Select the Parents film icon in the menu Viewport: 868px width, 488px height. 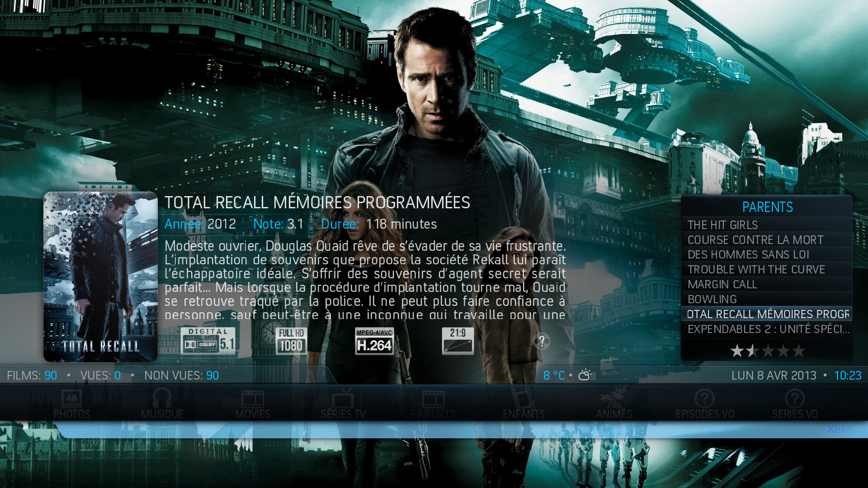pyautogui.click(x=433, y=399)
